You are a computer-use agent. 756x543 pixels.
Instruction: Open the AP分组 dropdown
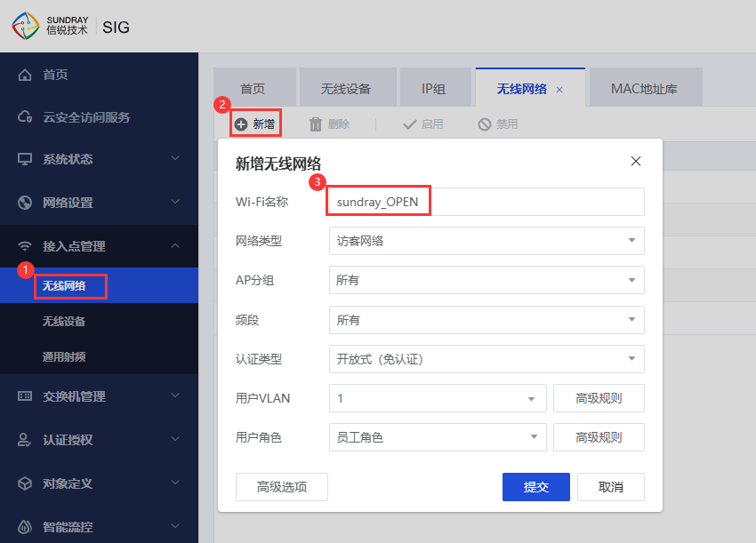[487, 280]
